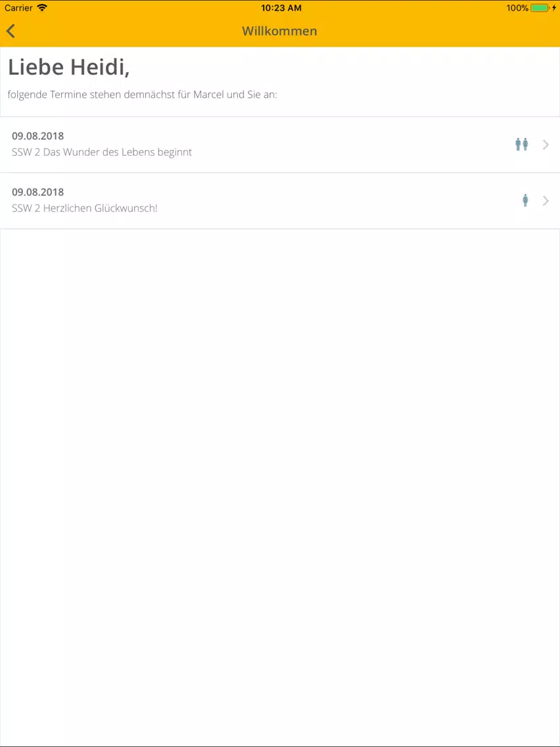Go back using the header's left chevron
560x747 pixels.
pyautogui.click(x=11, y=31)
